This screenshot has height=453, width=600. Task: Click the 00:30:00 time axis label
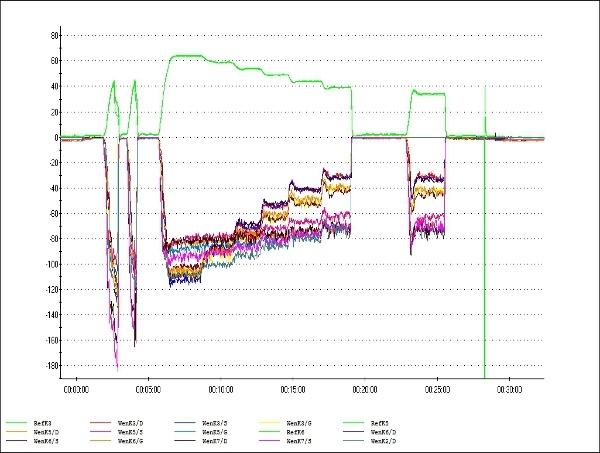[x=509, y=390]
